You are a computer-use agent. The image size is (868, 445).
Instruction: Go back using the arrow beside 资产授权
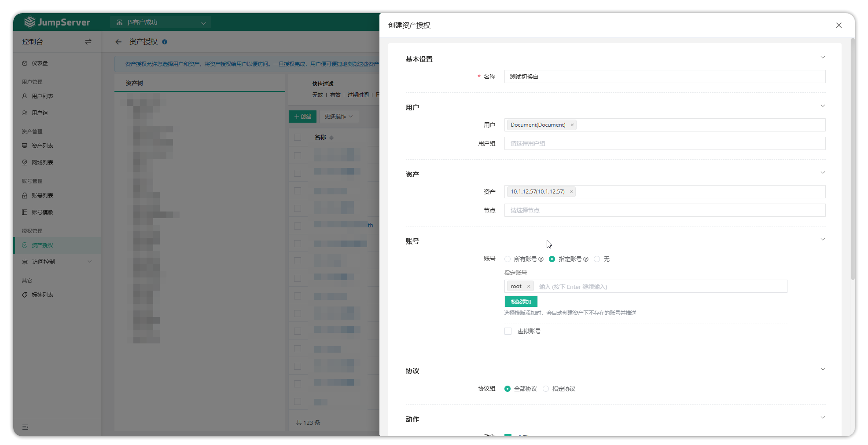(x=118, y=42)
